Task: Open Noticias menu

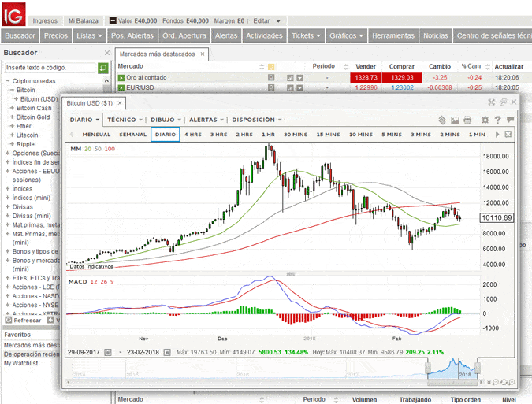Action: point(436,35)
